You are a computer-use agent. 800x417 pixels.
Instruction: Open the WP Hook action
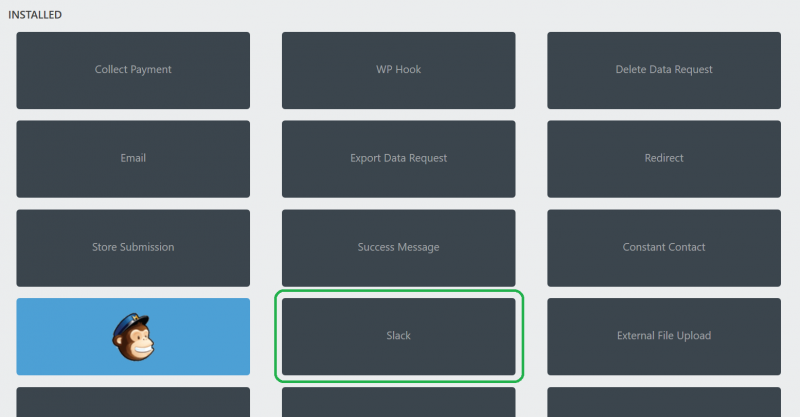tap(398, 70)
